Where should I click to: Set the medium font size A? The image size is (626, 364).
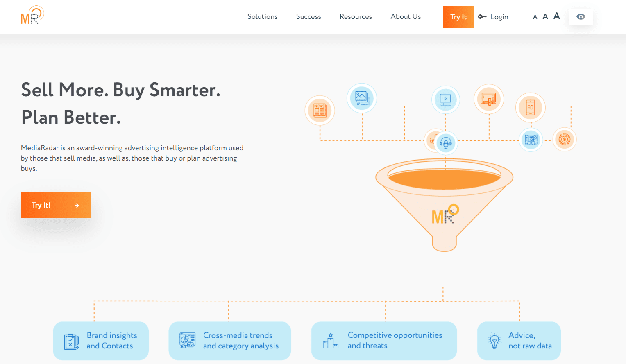[x=545, y=17]
